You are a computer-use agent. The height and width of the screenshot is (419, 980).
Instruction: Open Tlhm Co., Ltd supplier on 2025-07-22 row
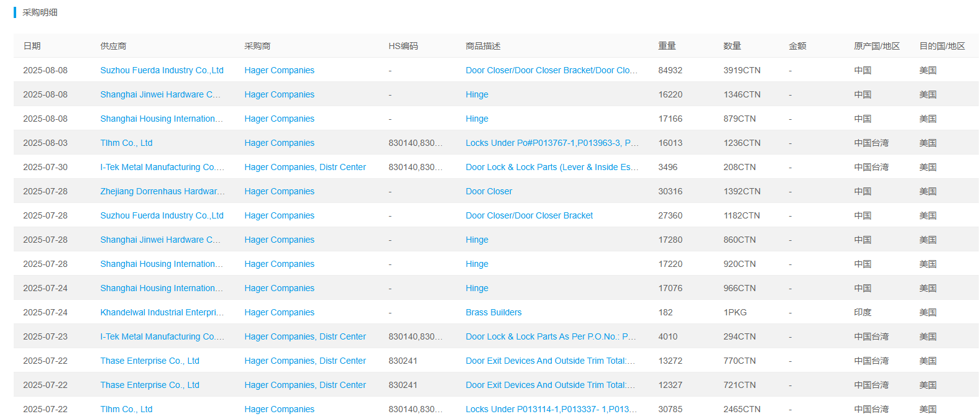(126, 409)
